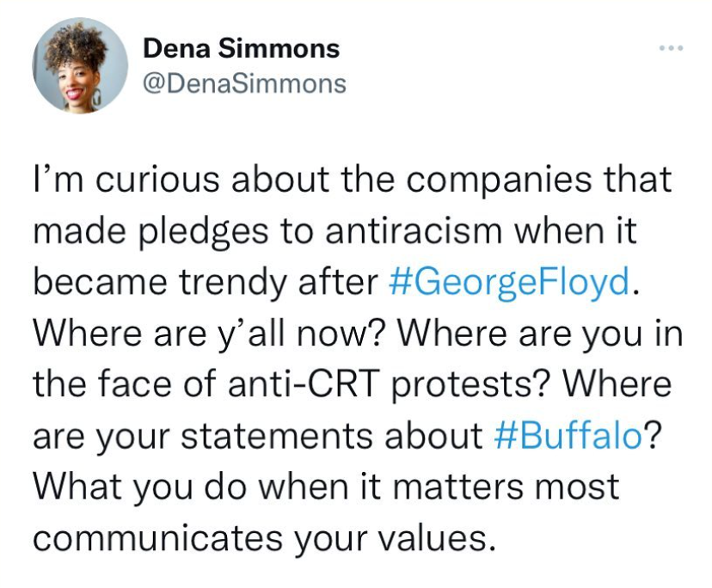Open the #GeorgeFloyd hashtag
Image resolution: width=712 pixels, height=588 pixels.
point(509,282)
